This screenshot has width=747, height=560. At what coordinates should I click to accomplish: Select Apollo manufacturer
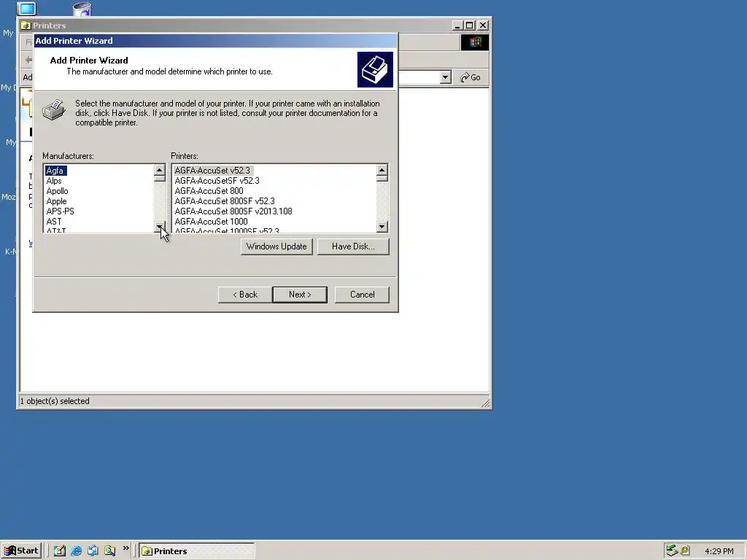tap(57, 191)
